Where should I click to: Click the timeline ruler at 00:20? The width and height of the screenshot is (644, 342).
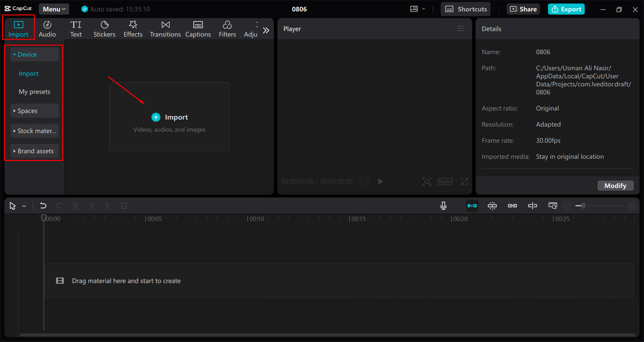click(460, 219)
